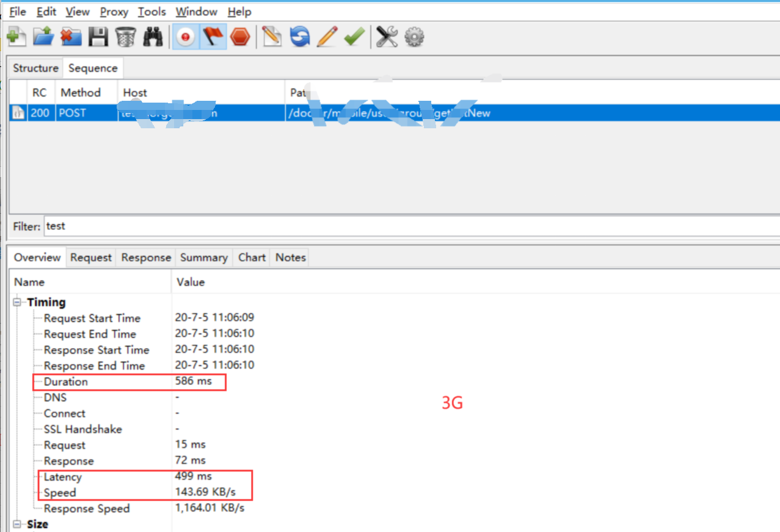Compose a new request using the pen-on-page icon

click(272, 38)
